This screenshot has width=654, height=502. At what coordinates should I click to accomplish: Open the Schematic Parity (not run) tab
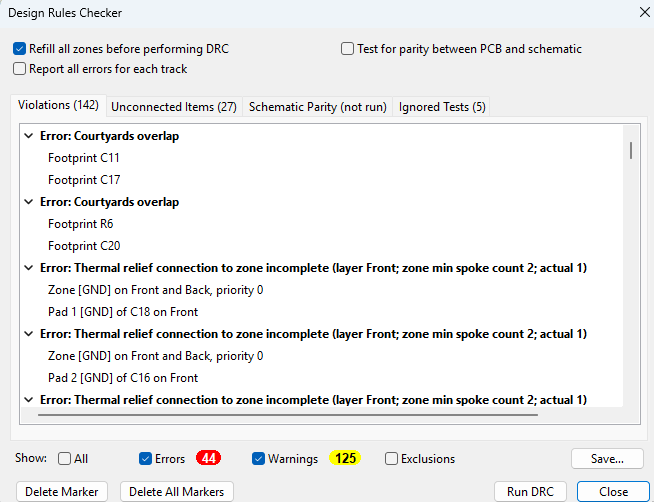[317, 106]
